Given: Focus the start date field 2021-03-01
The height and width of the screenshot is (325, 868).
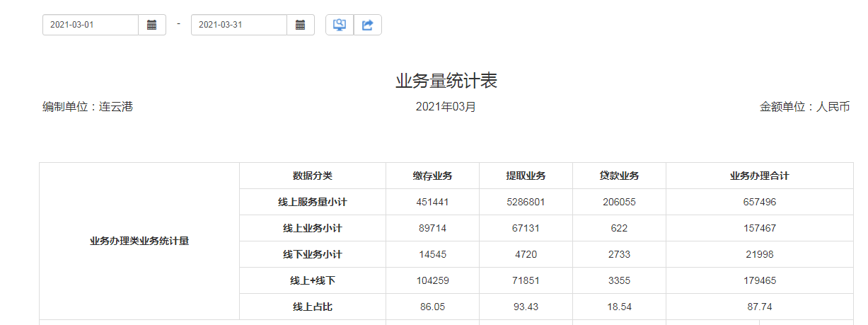Looking at the screenshot, I should 91,25.
